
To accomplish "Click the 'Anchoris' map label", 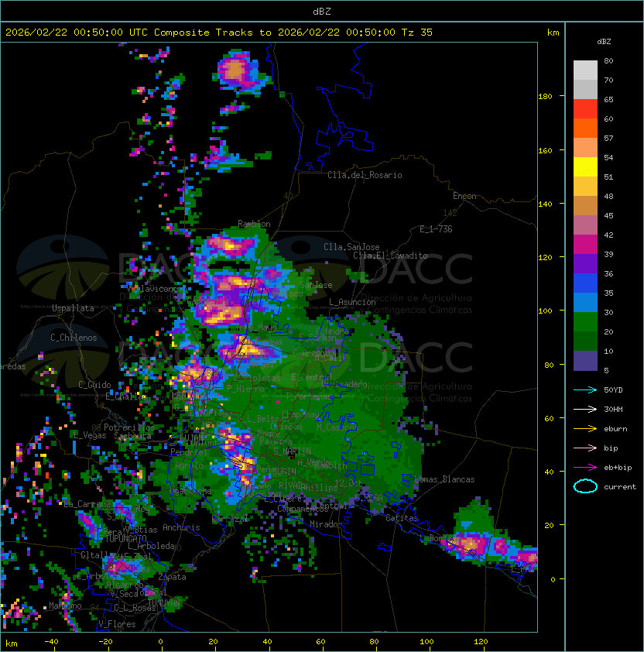I will click(181, 527).
